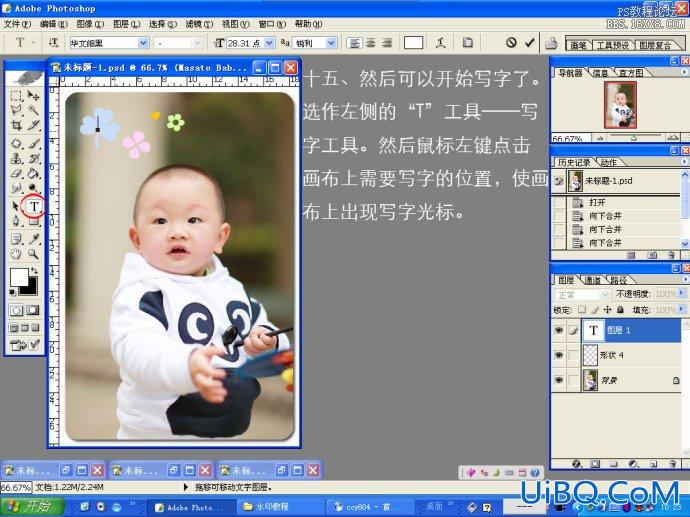Toggle link box on 背景 layer
690x517 pixels.
coord(573,380)
